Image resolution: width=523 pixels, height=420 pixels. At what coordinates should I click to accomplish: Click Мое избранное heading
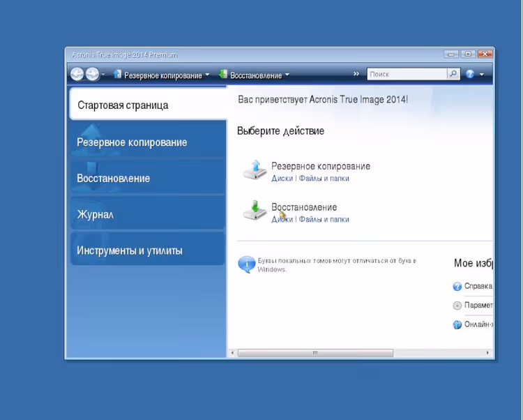tap(473, 263)
